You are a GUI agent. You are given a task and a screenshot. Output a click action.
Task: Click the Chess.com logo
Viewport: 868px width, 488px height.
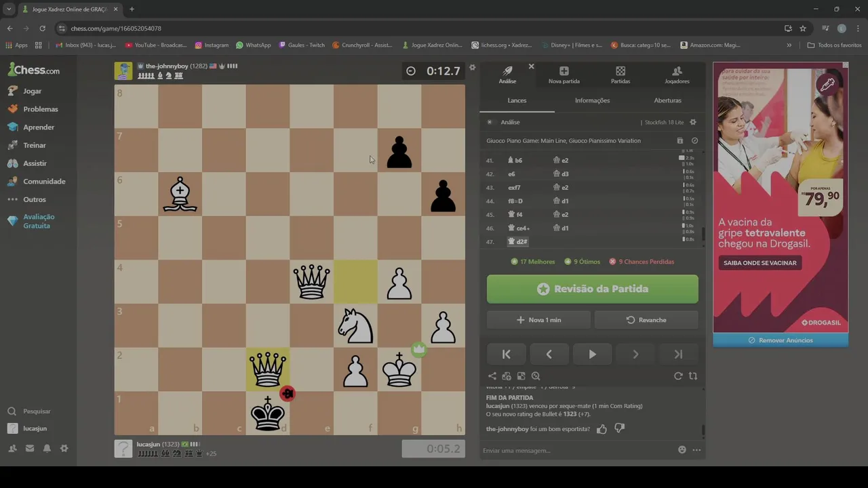click(x=33, y=70)
